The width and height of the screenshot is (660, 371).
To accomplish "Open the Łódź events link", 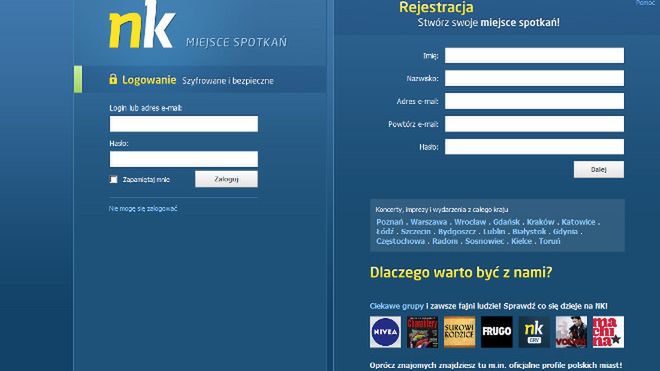I will (x=385, y=232).
